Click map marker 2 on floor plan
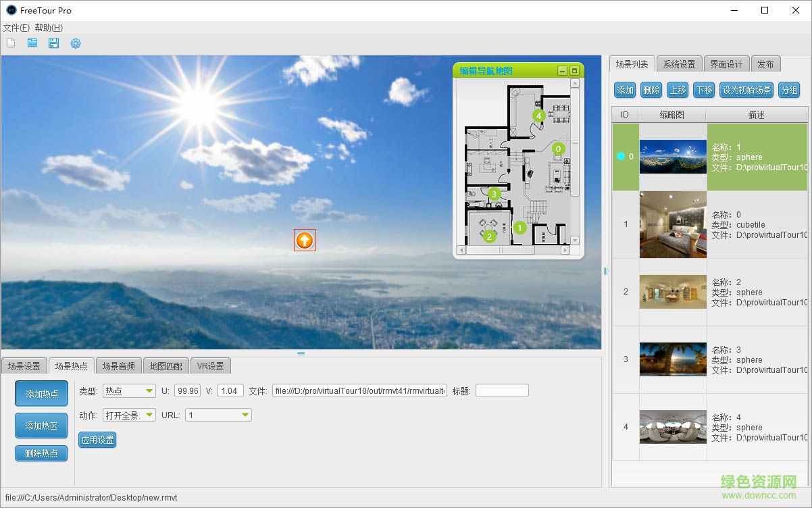This screenshot has width=812, height=508. click(489, 236)
